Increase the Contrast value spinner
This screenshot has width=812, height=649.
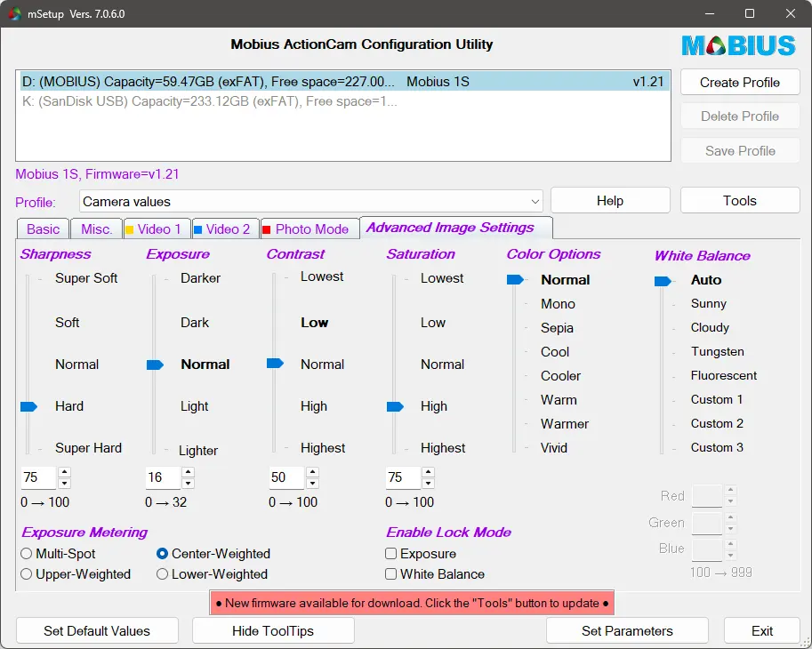312,472
